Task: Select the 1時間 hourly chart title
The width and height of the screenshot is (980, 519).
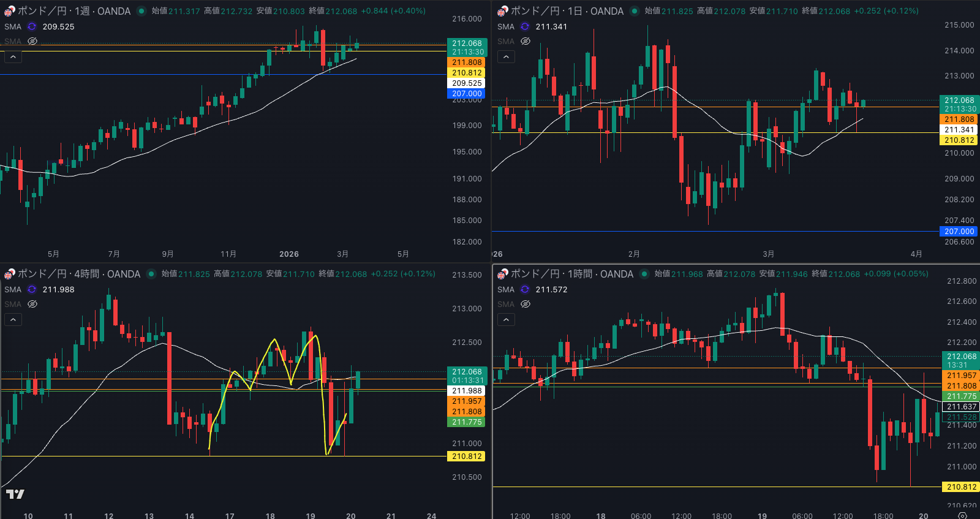Action: 571,274
